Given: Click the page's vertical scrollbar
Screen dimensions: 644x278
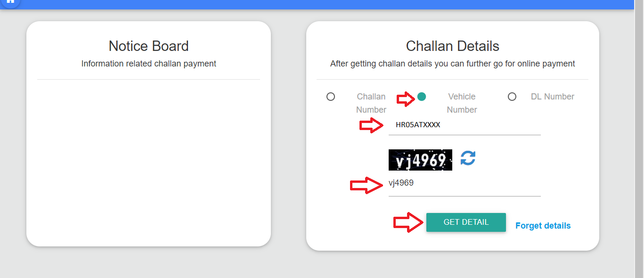Looking at the screenshot, I should (x=639, y=141).
